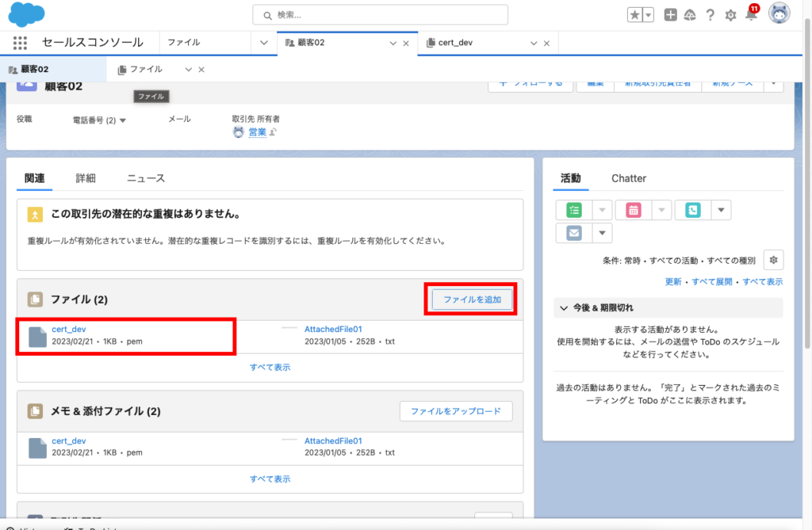This screenshot has height=530, width=812.
Task: Click the pink calendar new event icon
Action: point(634,210)
